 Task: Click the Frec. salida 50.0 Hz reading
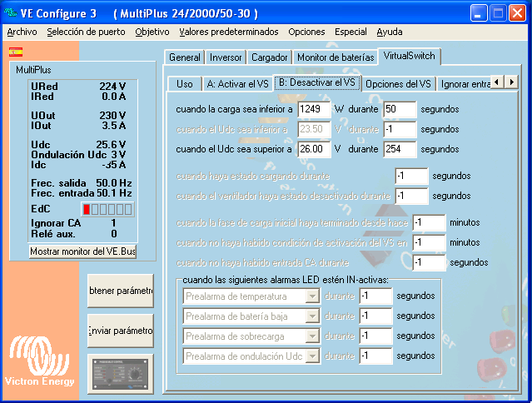click(82, 183)
